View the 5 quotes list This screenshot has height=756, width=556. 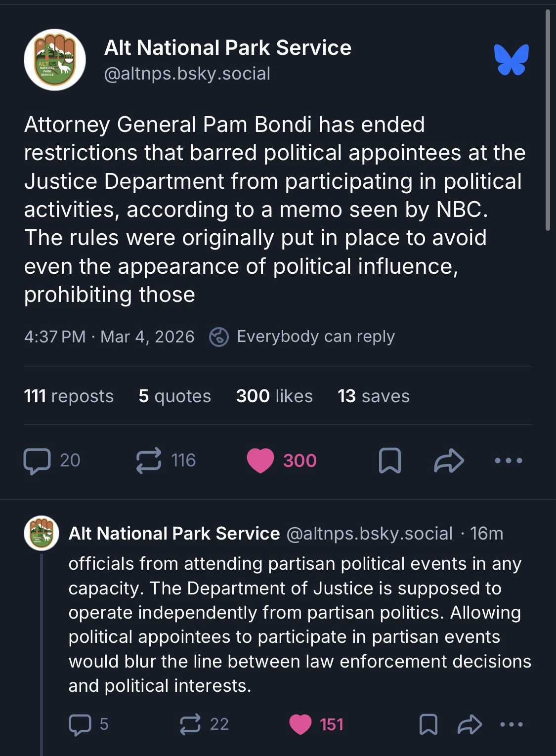pos(175,396)
